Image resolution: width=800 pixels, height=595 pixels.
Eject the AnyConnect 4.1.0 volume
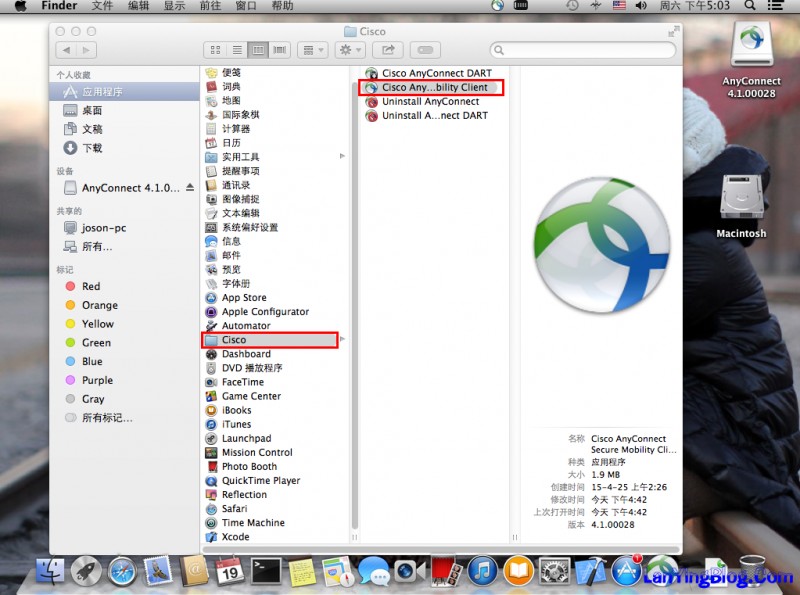190,187
